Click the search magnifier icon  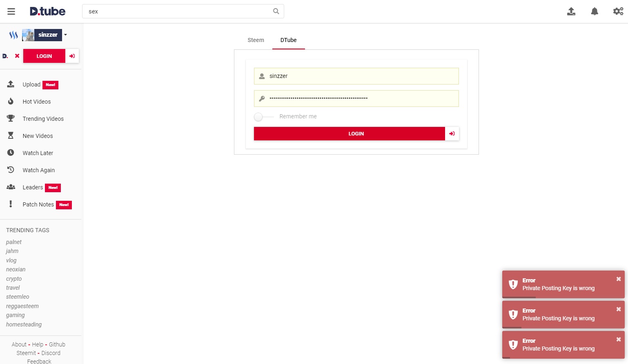click(276, 11)
